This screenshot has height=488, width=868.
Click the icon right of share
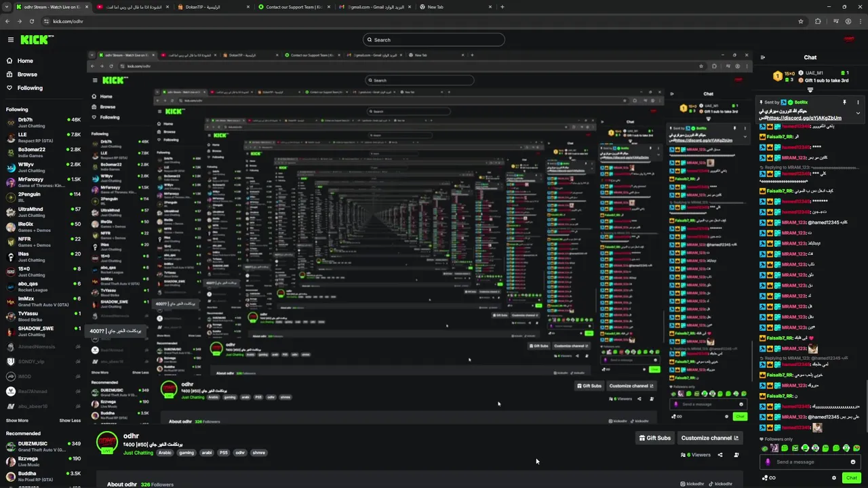pyautogui.click(x=736, y=455)
